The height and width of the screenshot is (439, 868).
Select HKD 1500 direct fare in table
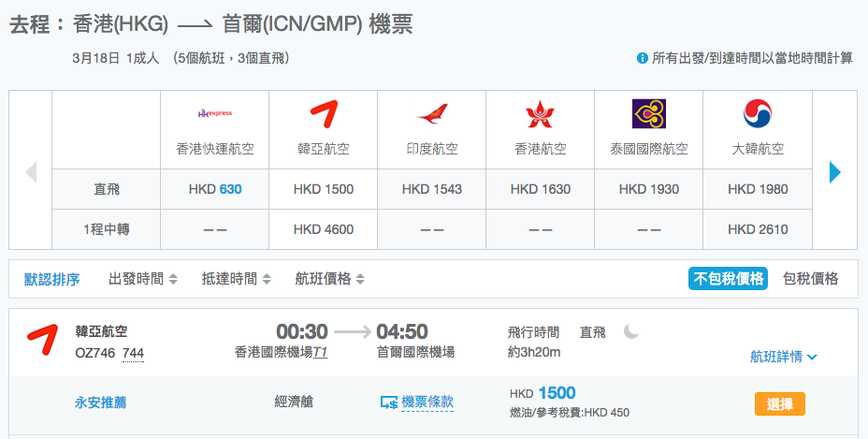click(324, 189)
